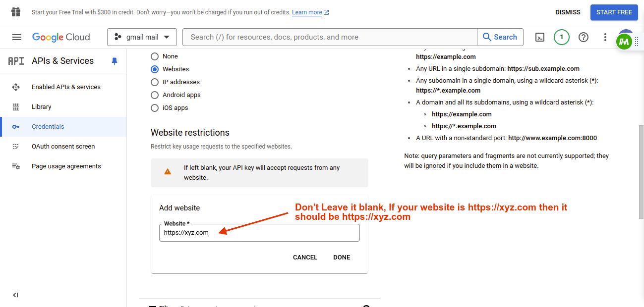
Task: Click the gift icon in trial banner
Action: (x=16, y=12)
